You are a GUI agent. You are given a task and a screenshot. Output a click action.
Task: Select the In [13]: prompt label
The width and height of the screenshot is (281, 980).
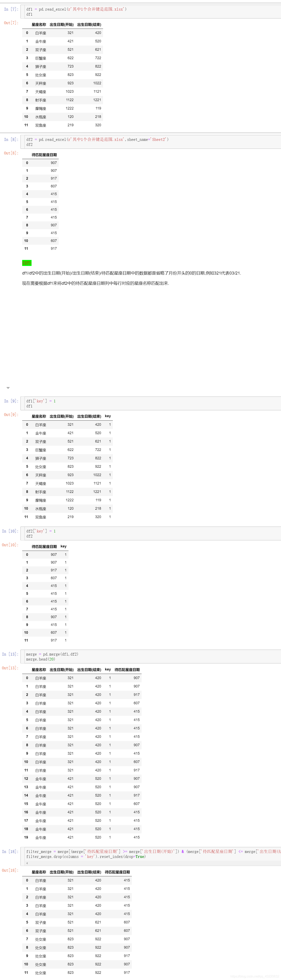point(10,654)
